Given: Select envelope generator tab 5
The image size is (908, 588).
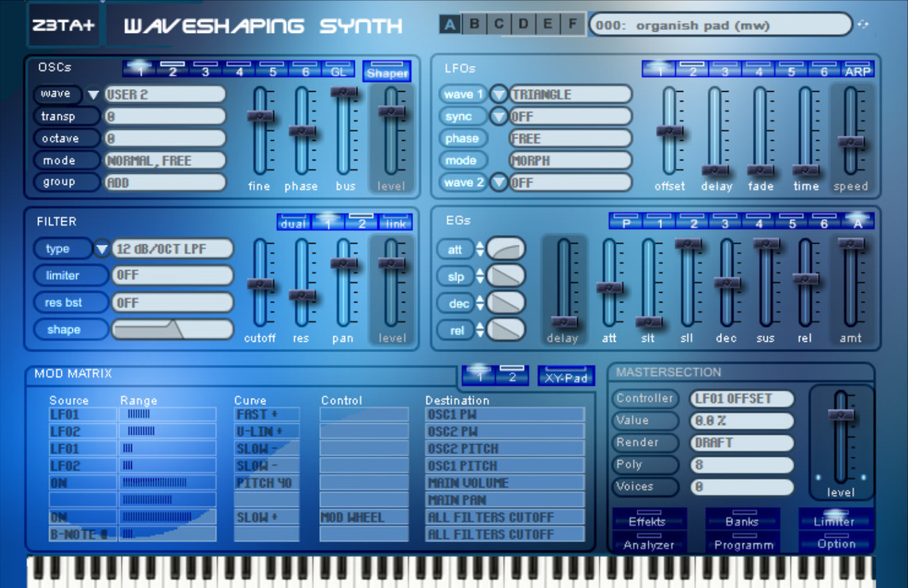Looking at the screenshot, I should 793,221.
